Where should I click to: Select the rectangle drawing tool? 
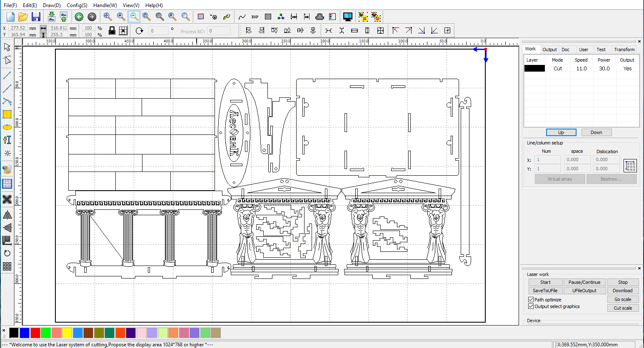(7, 114)
